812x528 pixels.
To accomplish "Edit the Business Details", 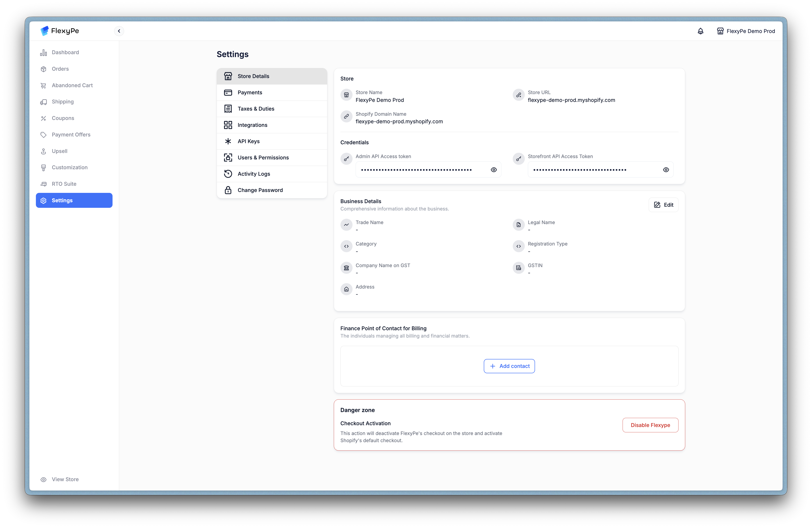I will click(663, 205).
